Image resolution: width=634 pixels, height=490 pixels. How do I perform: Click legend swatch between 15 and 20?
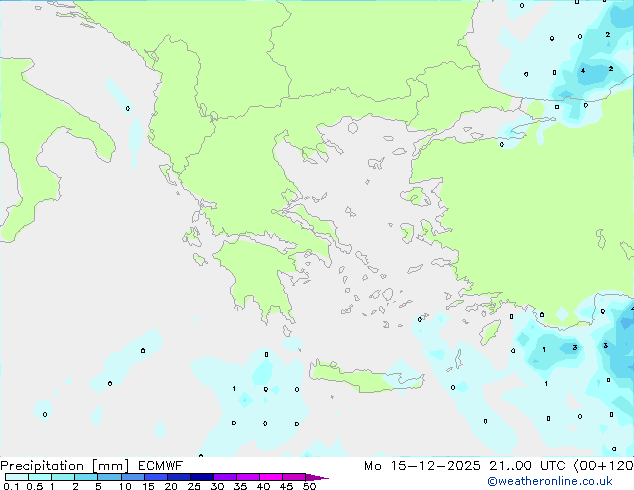tap(156, 477)
